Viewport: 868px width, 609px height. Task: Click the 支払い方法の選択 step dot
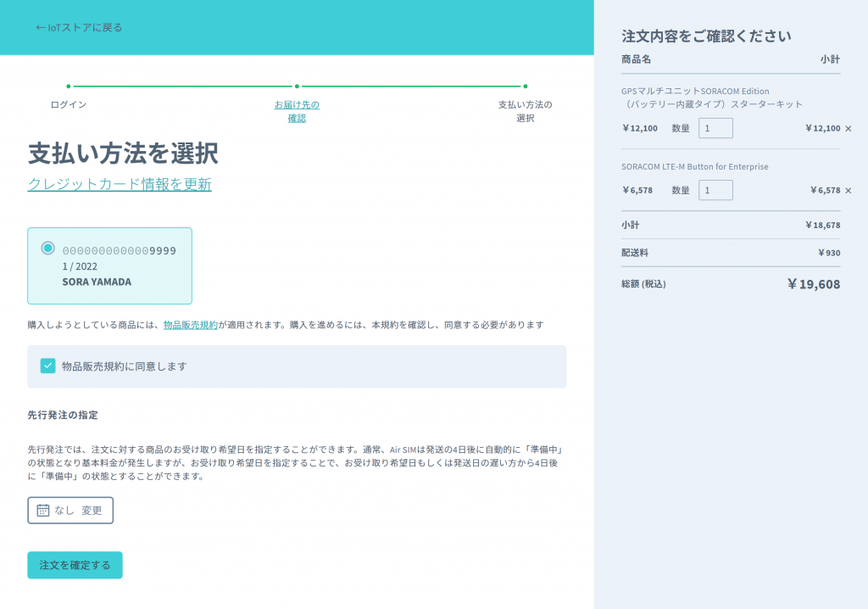tap(525, 86)
